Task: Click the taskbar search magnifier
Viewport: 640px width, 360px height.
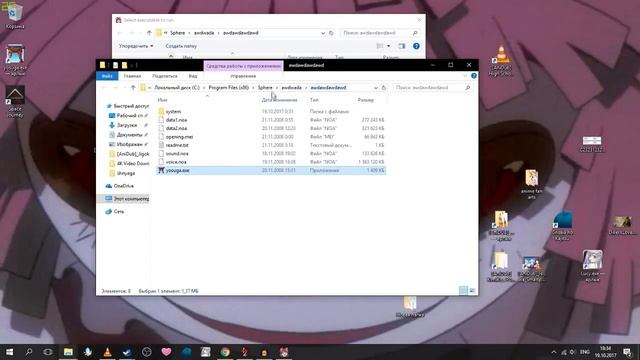Action: coord(29,352)
